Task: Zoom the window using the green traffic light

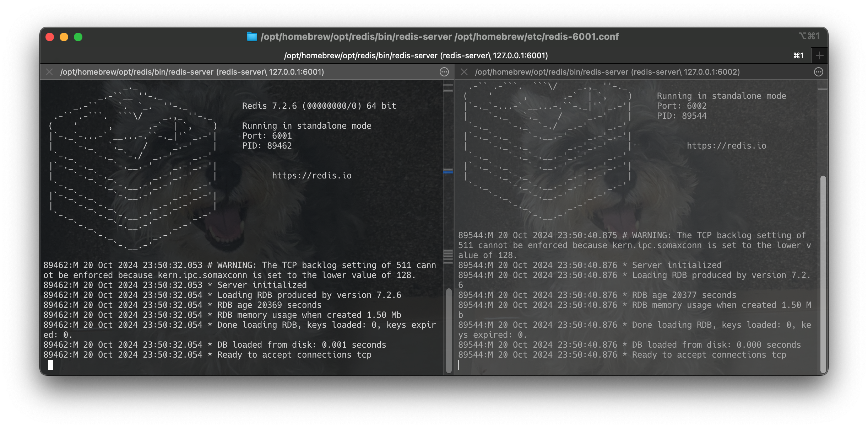Action: click(x=78, y=37)
